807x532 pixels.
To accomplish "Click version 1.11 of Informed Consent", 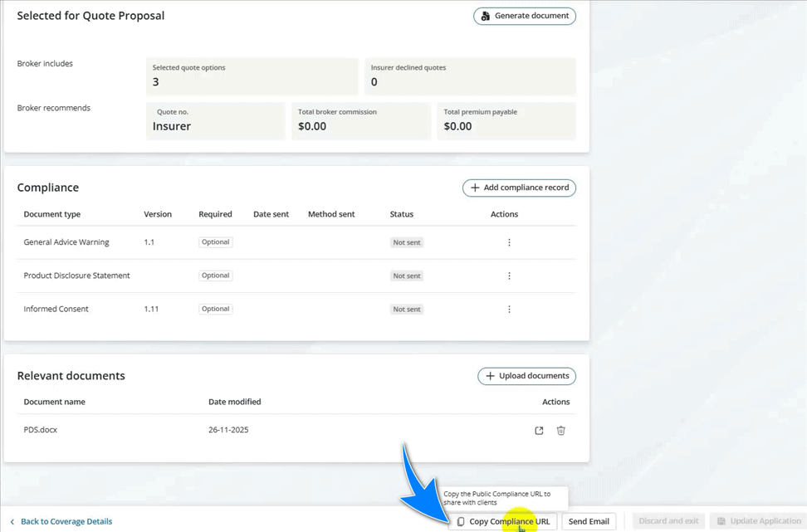I will (151, 310).
